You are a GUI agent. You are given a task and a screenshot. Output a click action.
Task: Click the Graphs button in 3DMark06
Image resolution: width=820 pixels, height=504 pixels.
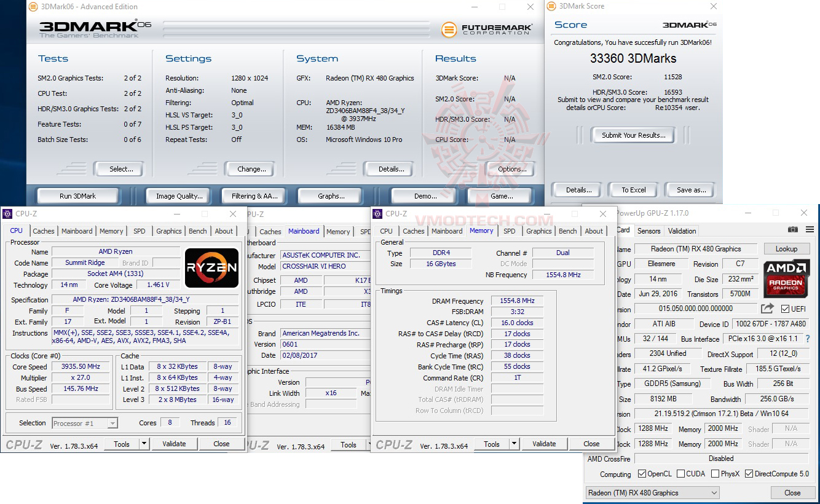pyautogui.click(x=331, y=196)
